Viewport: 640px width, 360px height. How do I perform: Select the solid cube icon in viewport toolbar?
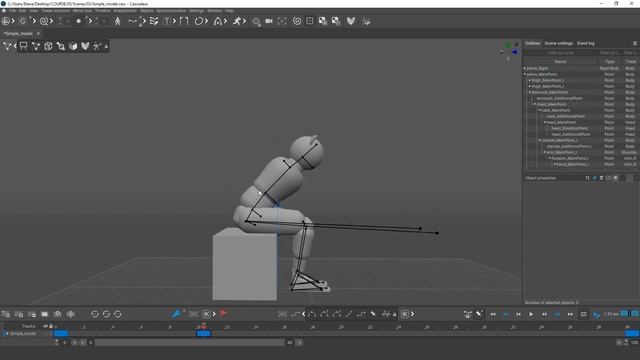click(73, 46)
